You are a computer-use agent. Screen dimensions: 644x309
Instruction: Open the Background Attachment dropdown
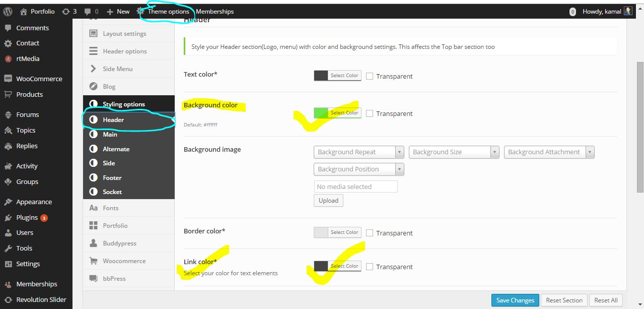(549, 152)
